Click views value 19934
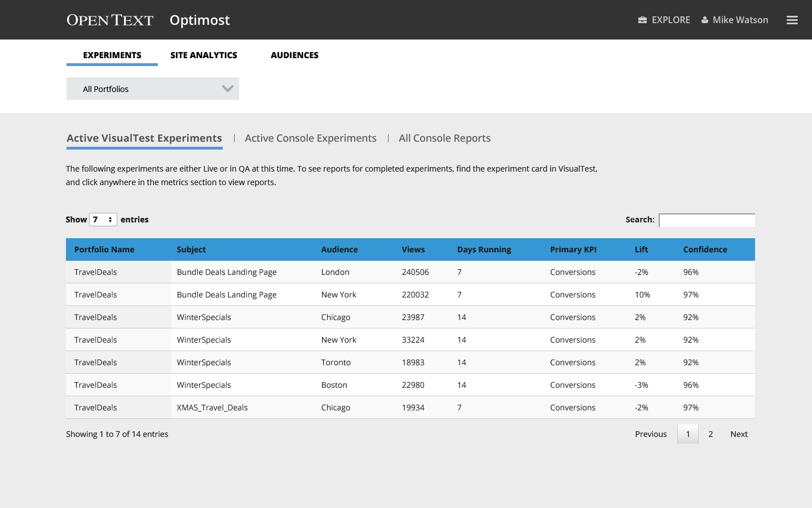812x508 pixels. pos(413,408)
